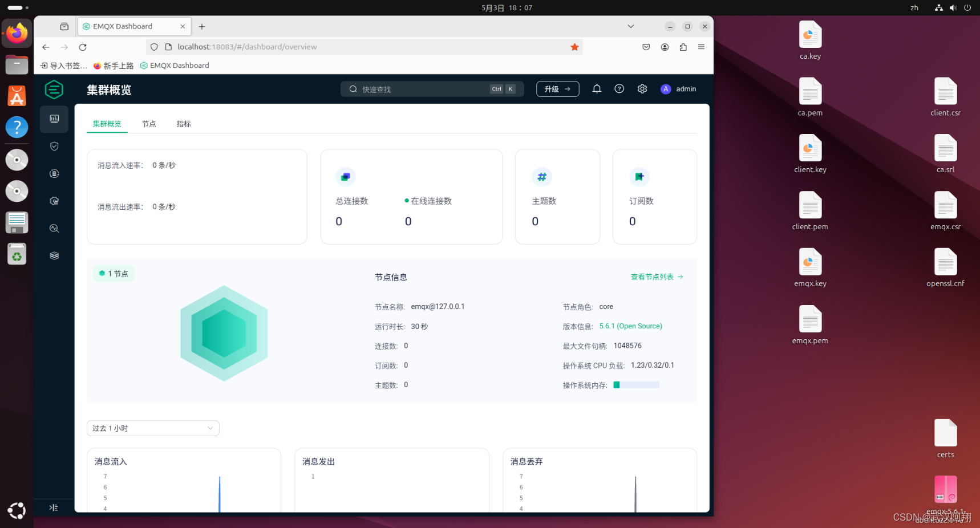Click the total connections icon

coord(345,177)
